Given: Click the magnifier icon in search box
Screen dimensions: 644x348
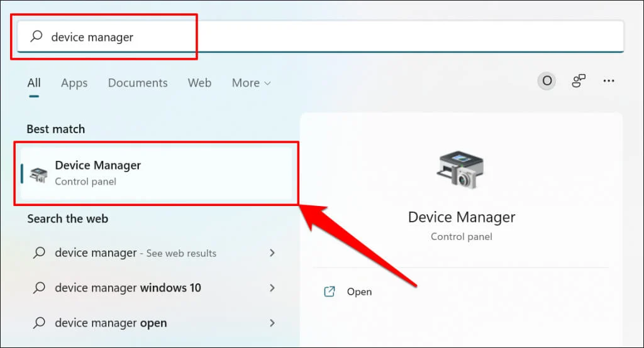Looking at the screenshot, I should 36,36.
